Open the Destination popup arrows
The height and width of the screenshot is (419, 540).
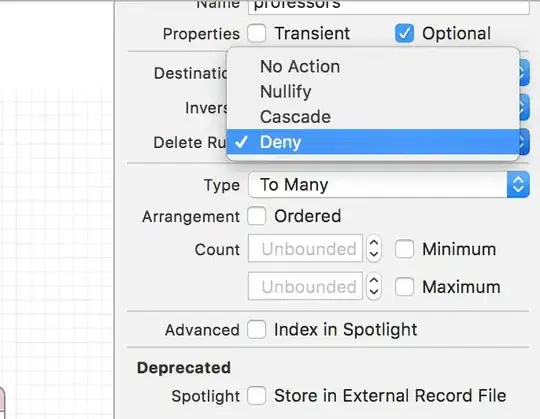click(524, 73)
